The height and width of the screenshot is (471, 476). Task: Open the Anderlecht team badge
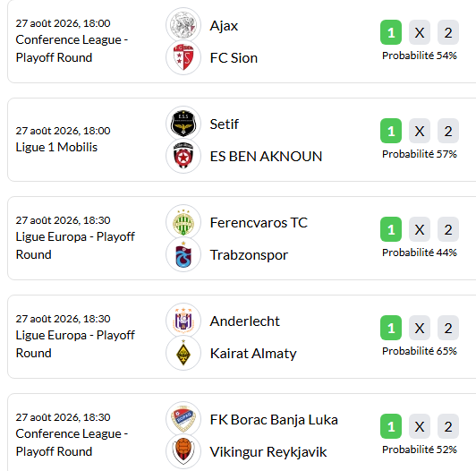point(183,321)
